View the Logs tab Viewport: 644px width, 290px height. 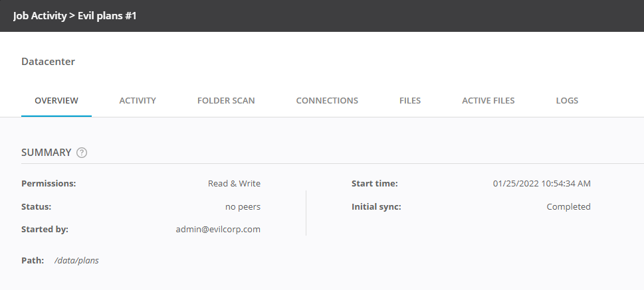(567, 101)
